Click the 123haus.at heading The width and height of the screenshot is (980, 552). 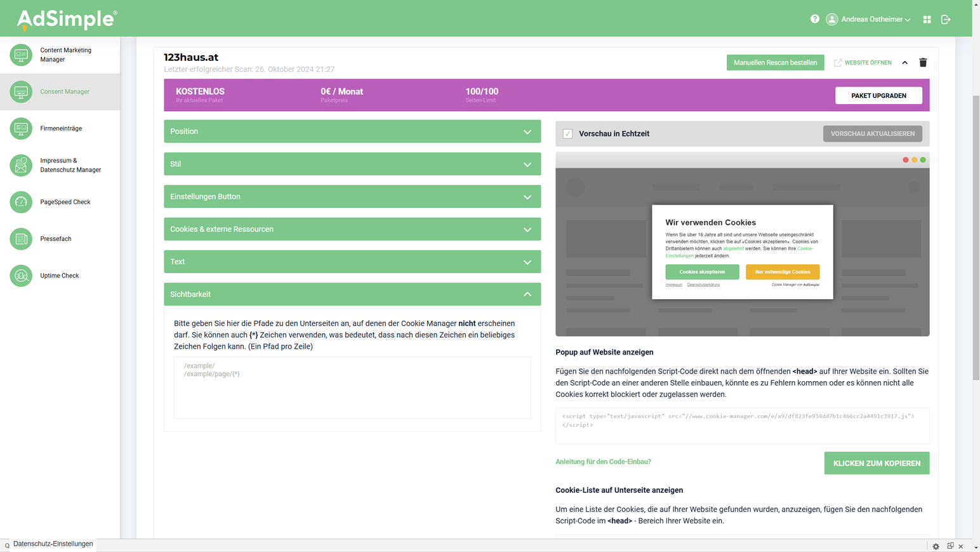pyautogui.click(x=191, y=57)
